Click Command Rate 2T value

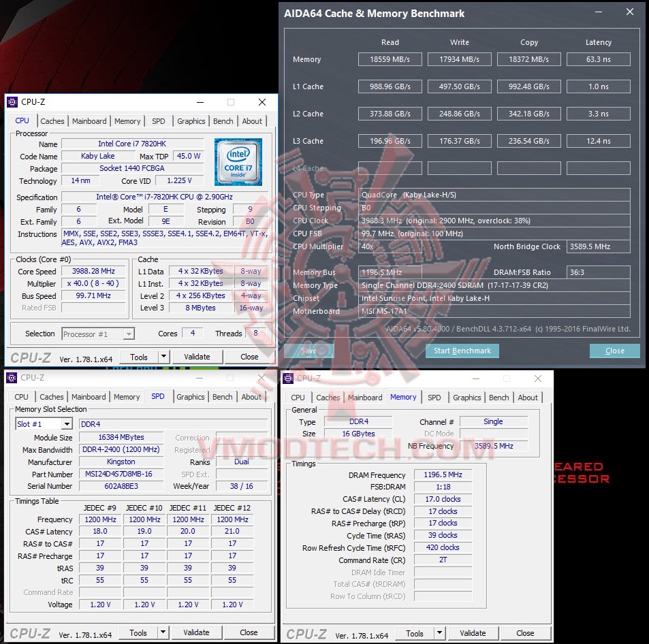(x=443, y=560)
